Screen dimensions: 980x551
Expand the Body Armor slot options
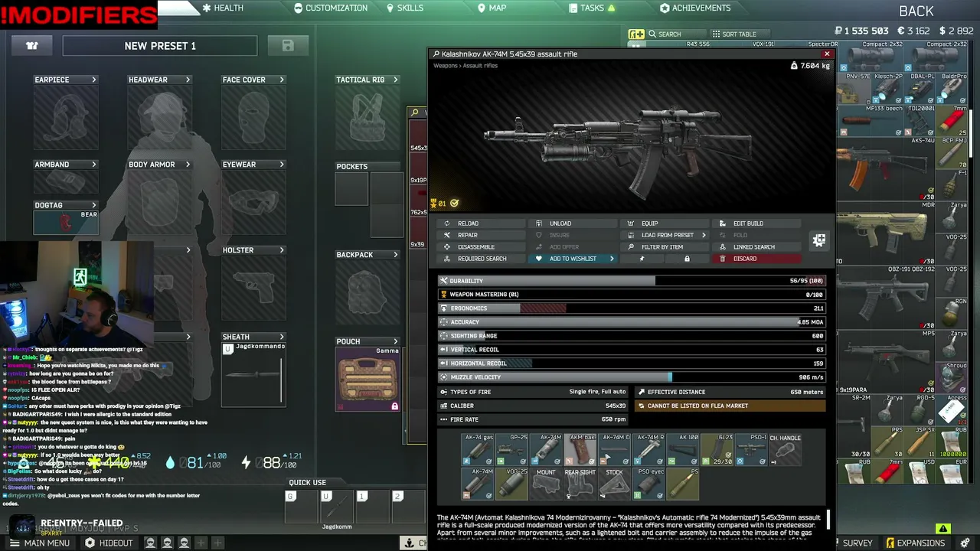(188, 165)
